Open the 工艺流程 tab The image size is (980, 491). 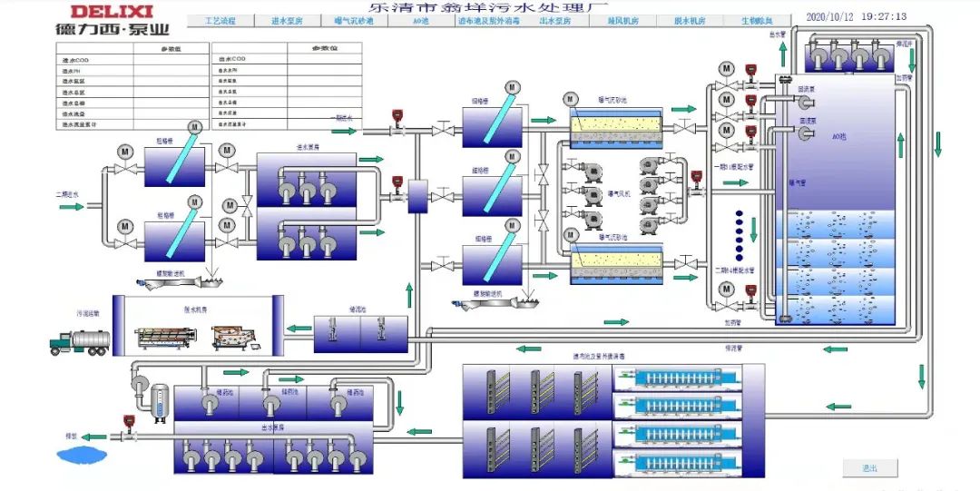(219, 19)
